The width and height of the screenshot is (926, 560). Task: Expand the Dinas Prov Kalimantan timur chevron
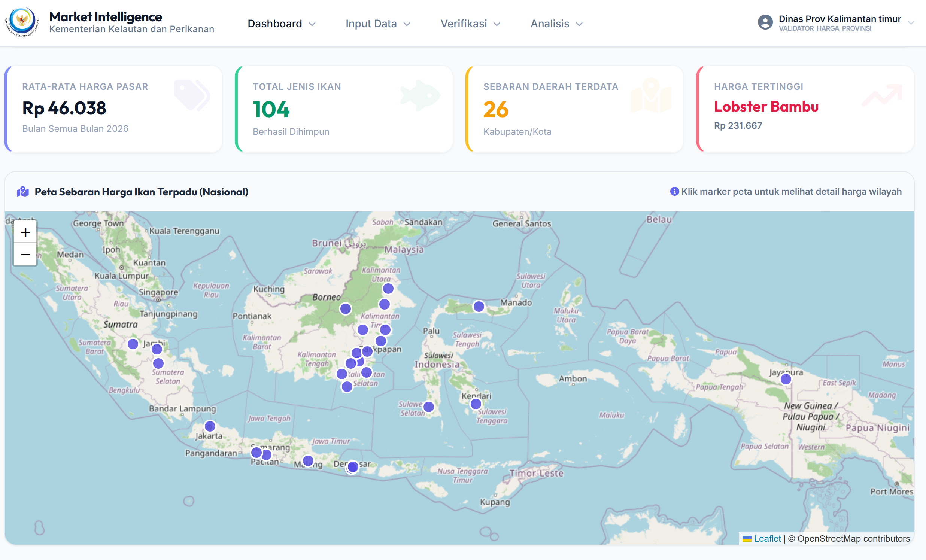point(911,22)
